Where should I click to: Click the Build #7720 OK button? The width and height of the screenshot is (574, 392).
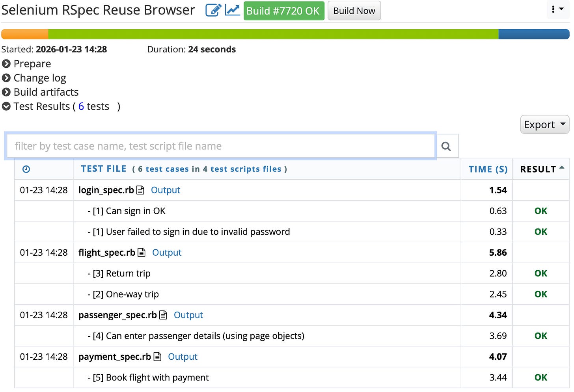click(283, 11)
